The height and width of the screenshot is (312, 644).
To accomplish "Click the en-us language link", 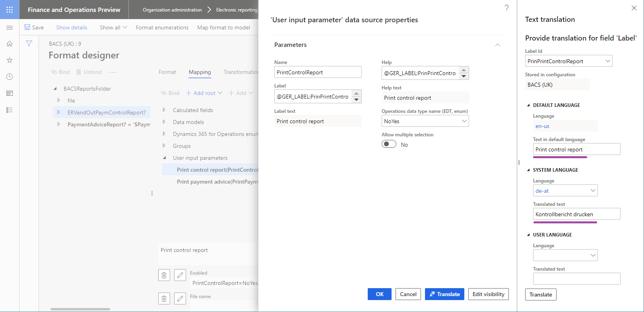I will coord(542,126).
